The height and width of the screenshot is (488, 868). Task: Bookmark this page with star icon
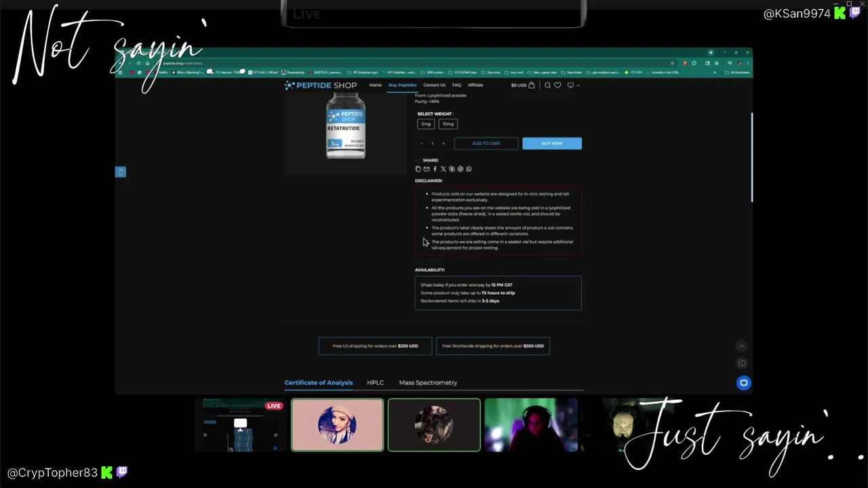[673, 63]
